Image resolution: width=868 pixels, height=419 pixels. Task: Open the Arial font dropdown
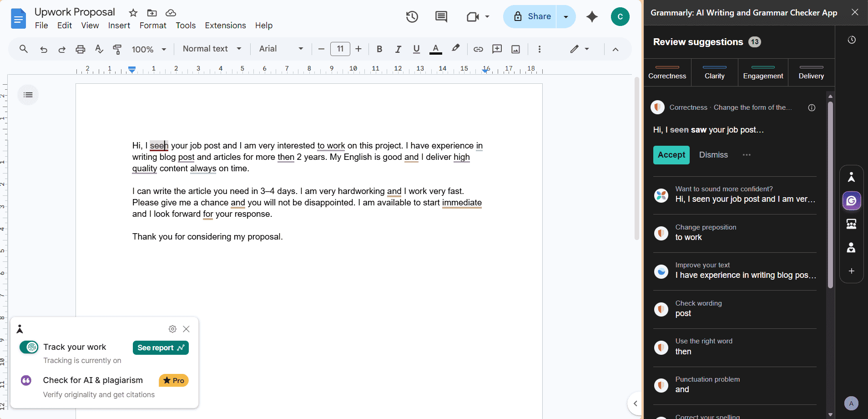click(281, 49)
